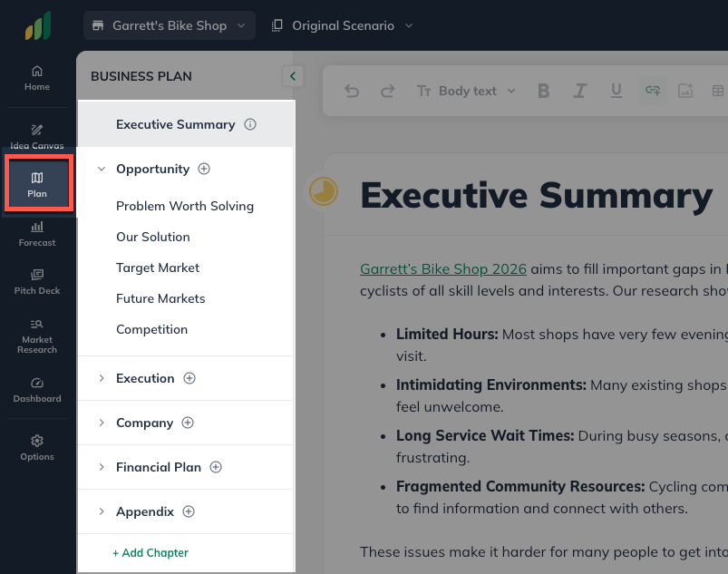Insert a table from the toolbar
The image size is (728, 574).
coord(718,91)
